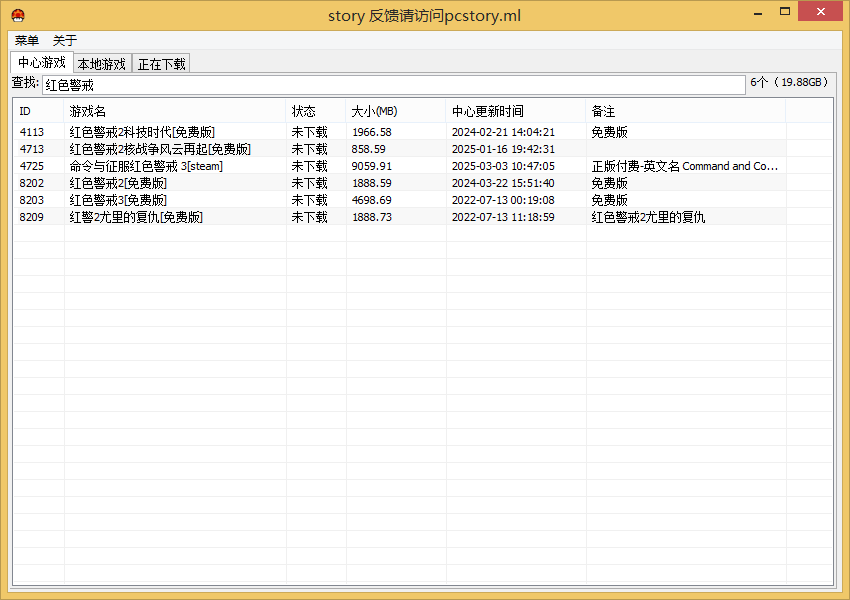Viewport: 850px width, 600px height.
Task: Switch to the 本地游戏 tab
Action: click(102, 64)
